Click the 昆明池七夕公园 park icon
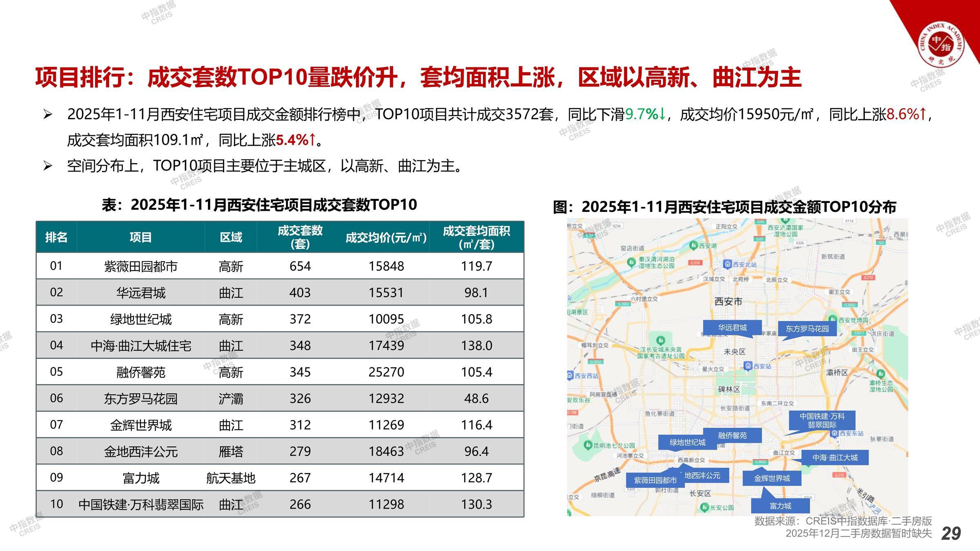Viewport: 980px width, 551px height. click(588, 445)
